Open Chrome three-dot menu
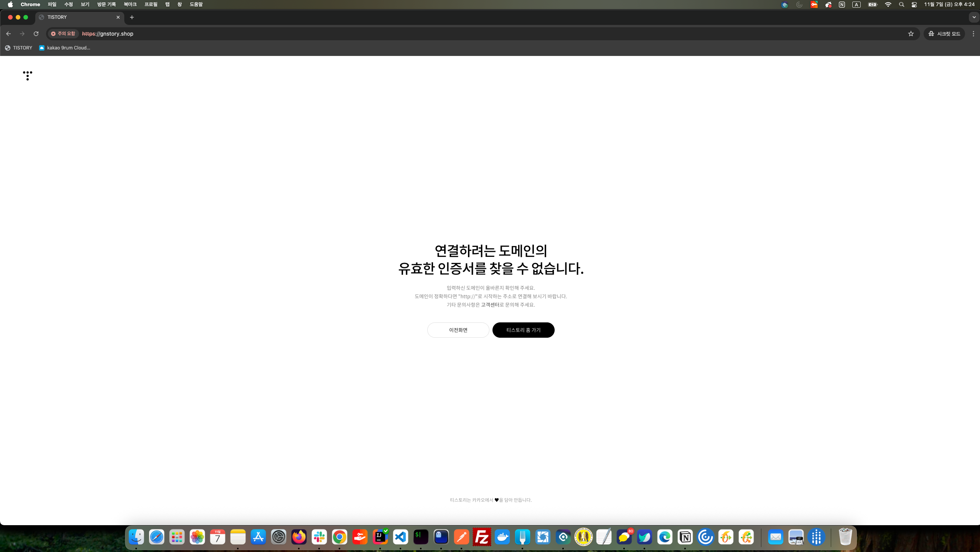This screenshot has width=980, height=552. point(973,34)
